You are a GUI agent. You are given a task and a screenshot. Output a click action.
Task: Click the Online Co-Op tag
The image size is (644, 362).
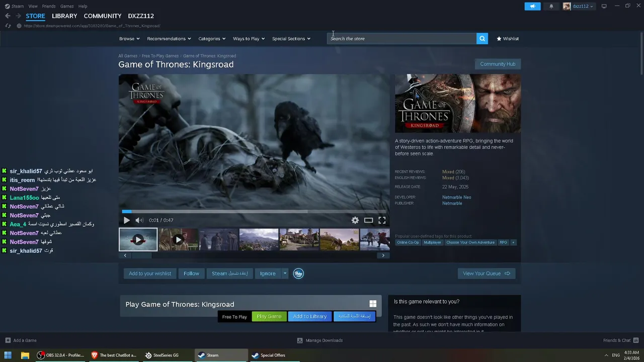click(x=408, y=242)
